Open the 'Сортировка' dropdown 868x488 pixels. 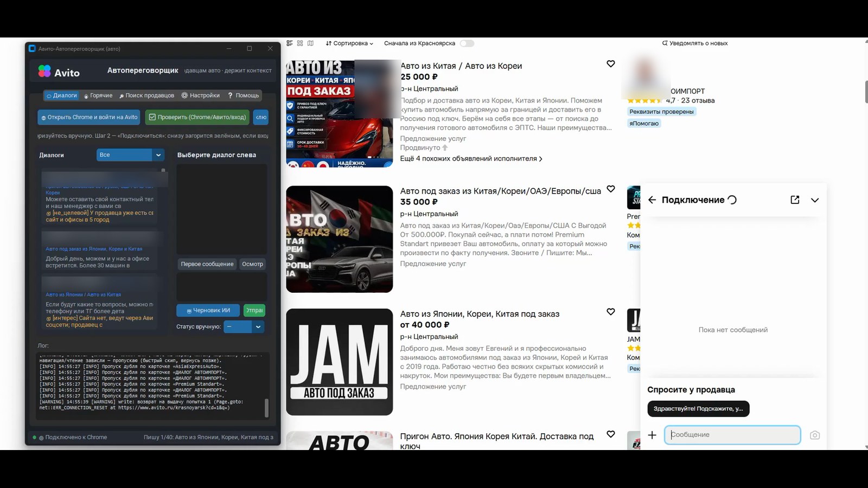[349, 43]
